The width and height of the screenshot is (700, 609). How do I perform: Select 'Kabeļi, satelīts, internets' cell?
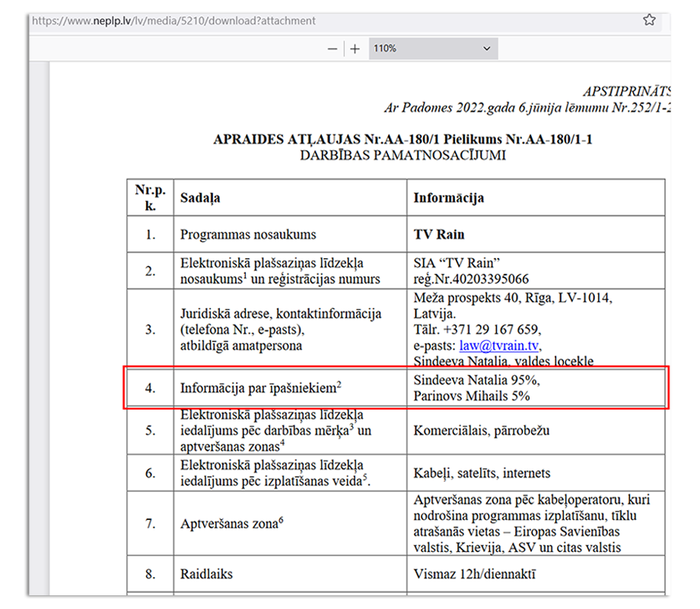click(536, 473)
